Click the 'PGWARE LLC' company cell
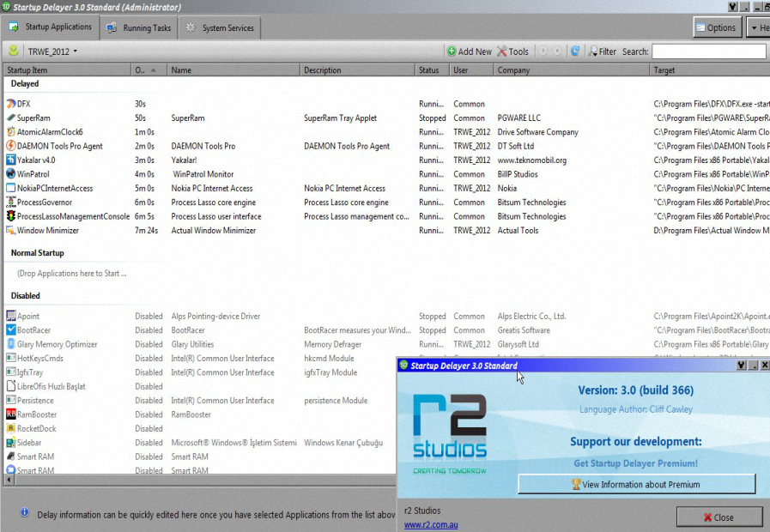 pos(518,118)
